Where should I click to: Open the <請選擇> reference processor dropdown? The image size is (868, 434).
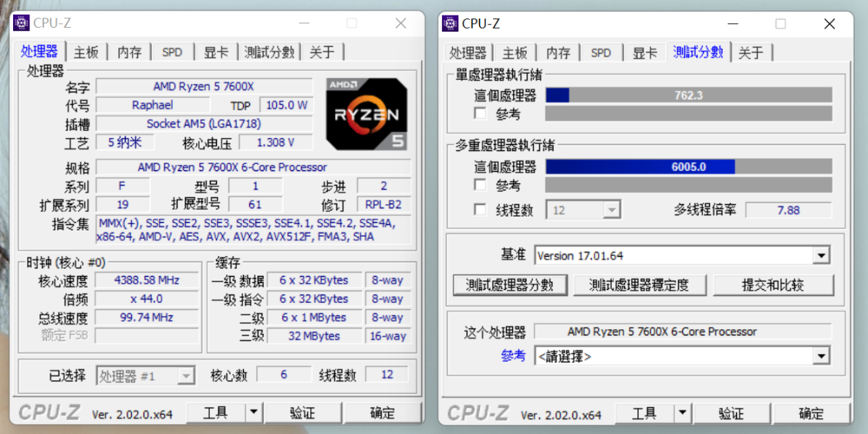[821, 356]
